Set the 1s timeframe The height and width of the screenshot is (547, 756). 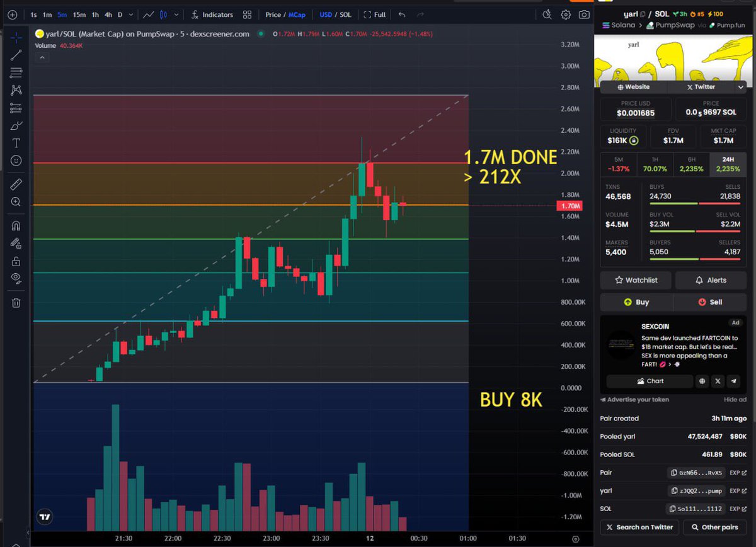coord(33,14)
